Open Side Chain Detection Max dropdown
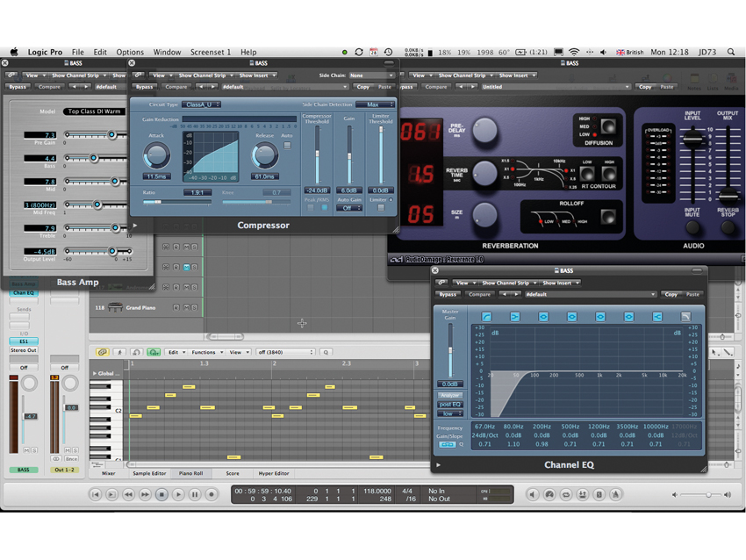Screen dimensions: 746x560 click(x=376, y=104)
